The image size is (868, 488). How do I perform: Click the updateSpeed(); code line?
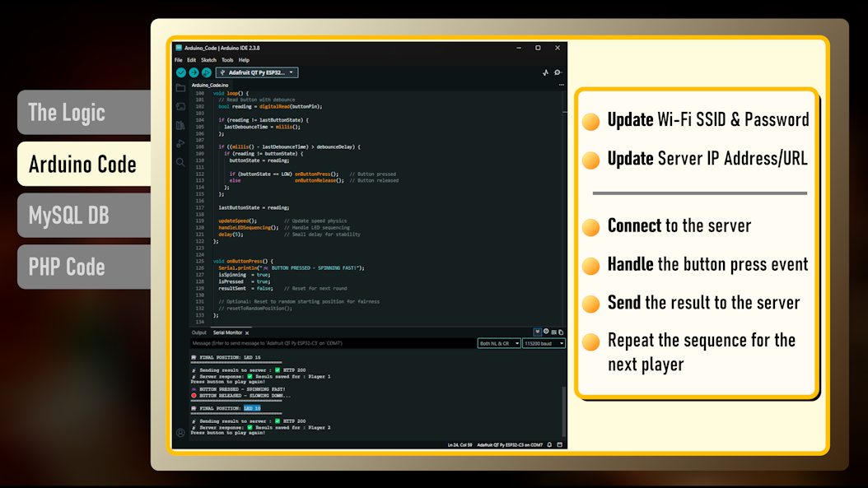tap(237, 221)
